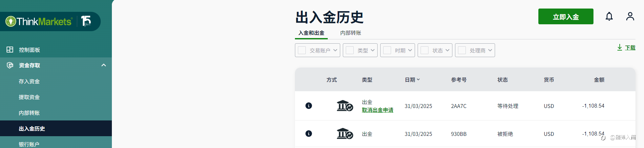This screenshot has width=644, height=148.
Task: Collapse the 资金存取 sidebar section
Action: pos(104,65)
